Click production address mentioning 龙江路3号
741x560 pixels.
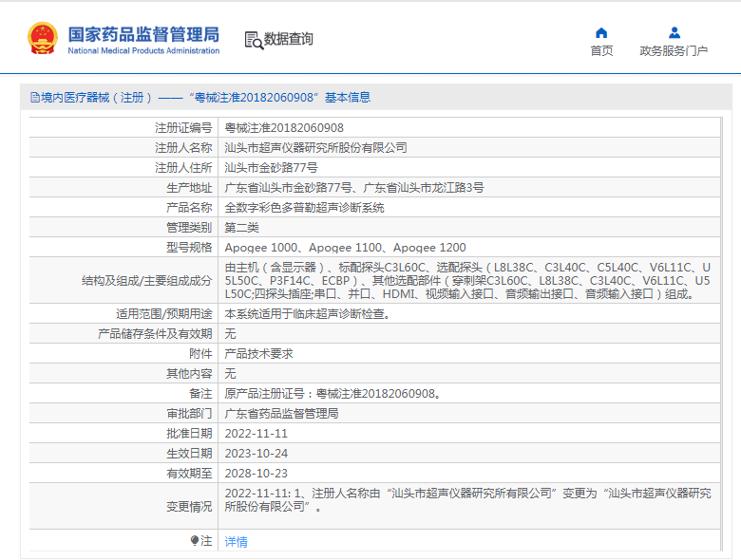(354, 187)
